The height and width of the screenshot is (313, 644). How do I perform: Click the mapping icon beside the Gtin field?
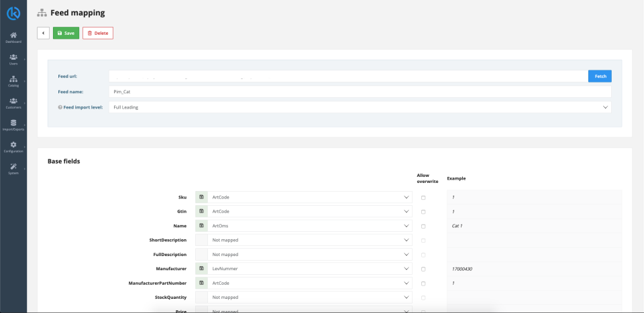[202, 211]
